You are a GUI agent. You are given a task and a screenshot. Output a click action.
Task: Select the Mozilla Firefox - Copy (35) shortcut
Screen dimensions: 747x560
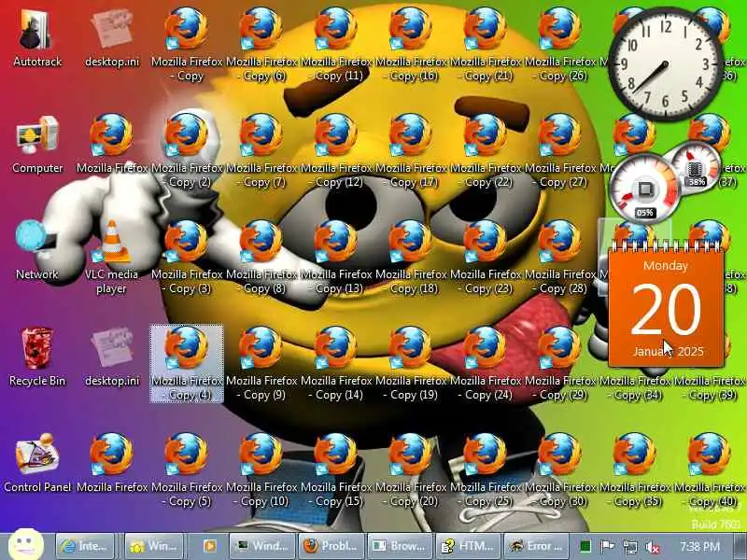point(636,470)
